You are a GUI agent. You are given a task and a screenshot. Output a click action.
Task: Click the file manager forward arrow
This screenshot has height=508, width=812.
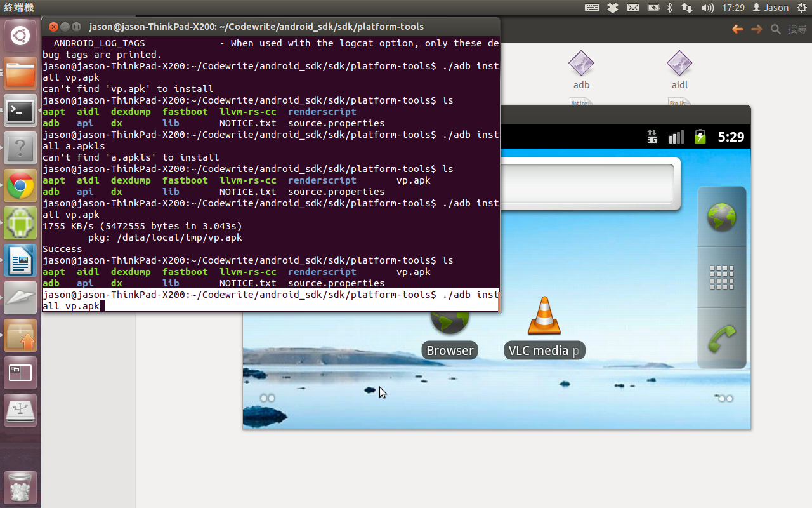click(x=756, y=29)
